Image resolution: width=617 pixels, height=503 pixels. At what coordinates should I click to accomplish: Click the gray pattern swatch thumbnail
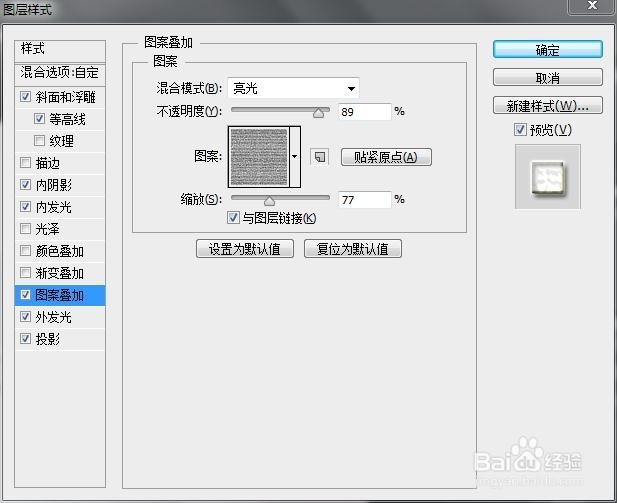click(259, 157)
